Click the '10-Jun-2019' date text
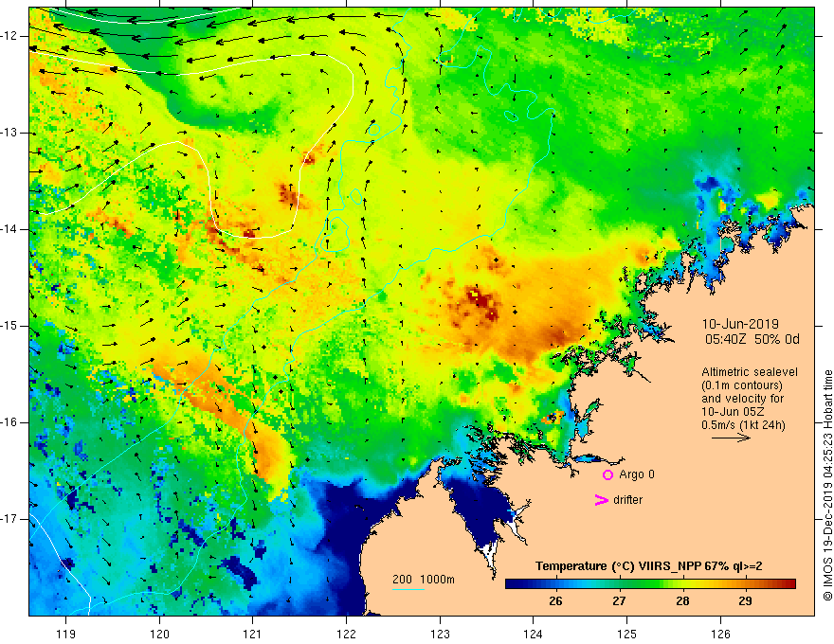The height and width of the screenshot is (644, 834). click(x=740, y=324)
